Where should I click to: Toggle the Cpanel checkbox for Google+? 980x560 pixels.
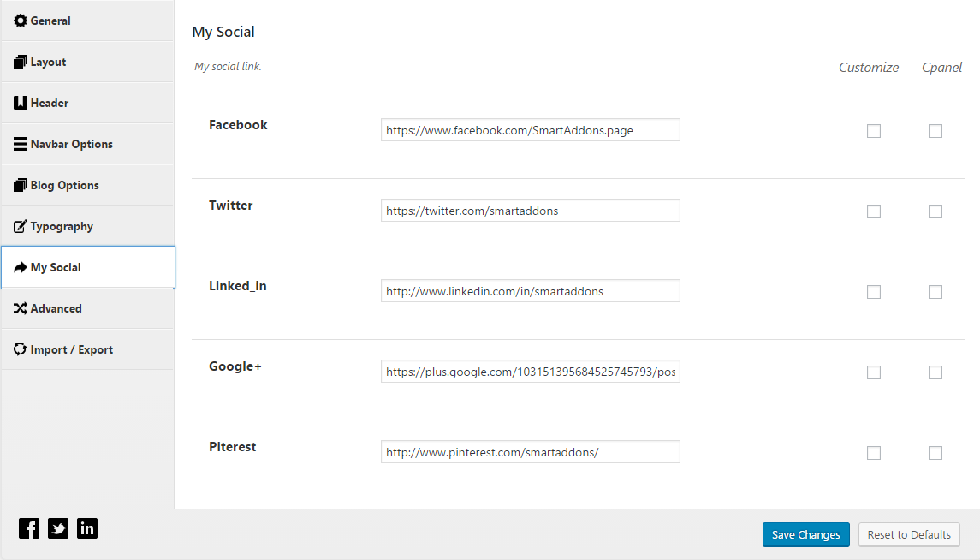(x=935, y=372)
